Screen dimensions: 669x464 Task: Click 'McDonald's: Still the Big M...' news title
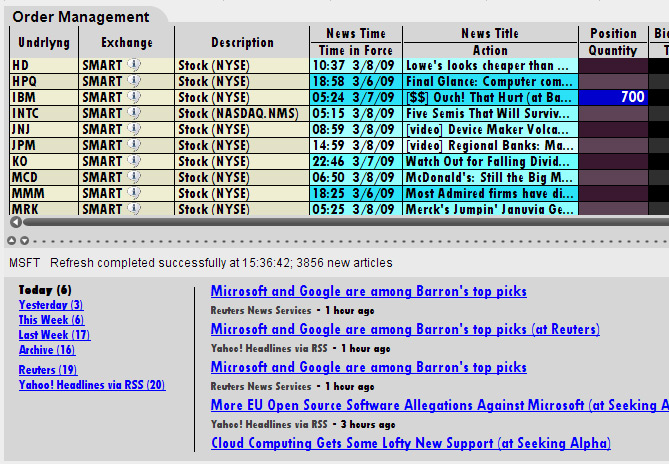(x=490, y=177)
